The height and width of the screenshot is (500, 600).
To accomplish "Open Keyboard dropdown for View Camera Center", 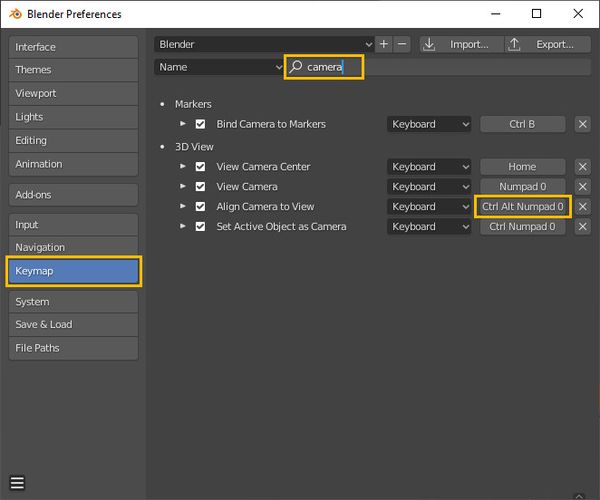I will [x=429, y=167].
